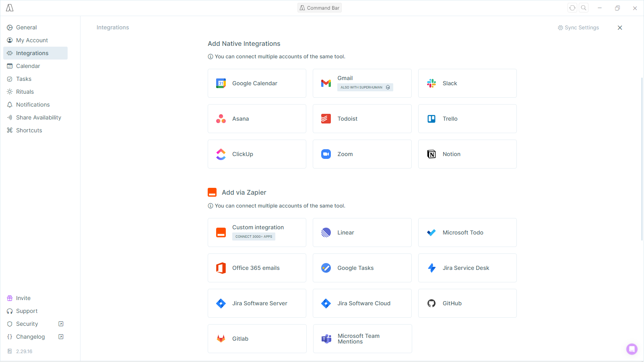Go to My Account settings
The width and height of the screenshot is (644, 362).
pos(35,40)
